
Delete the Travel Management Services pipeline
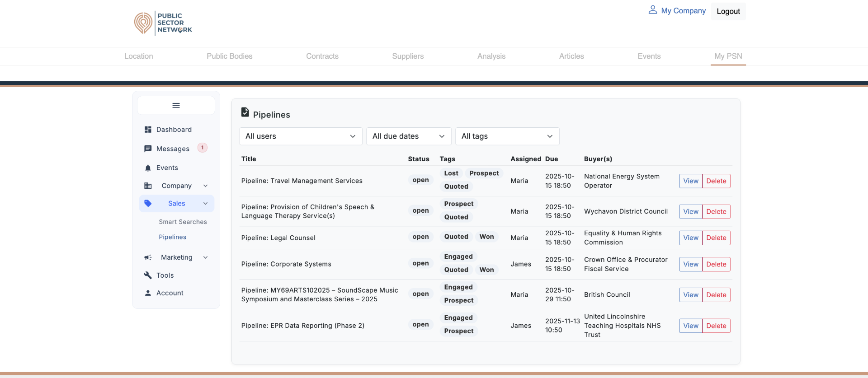716,181
